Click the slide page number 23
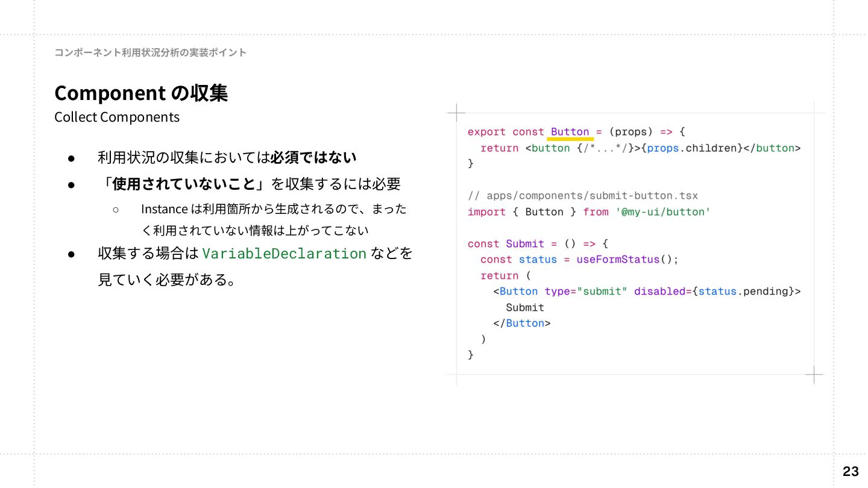 pyautogui.click(x=851, y=471)
